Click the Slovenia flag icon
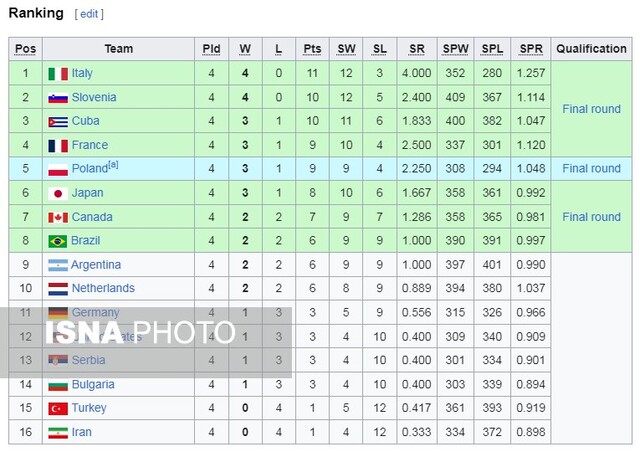This screenshot has width=640, height=462. 57,97
